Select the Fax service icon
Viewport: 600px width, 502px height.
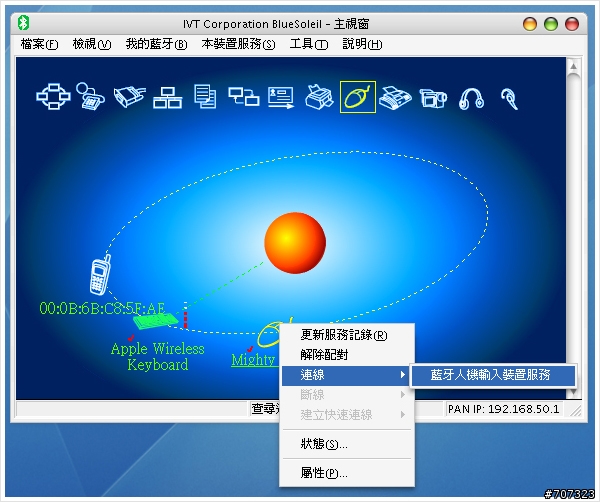point(395,98)
